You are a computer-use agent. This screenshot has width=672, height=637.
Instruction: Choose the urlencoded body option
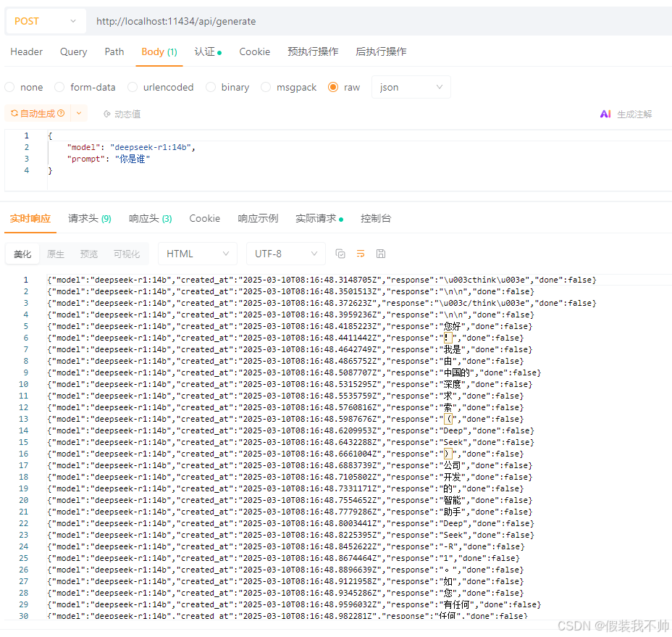[x=133, y=87]
